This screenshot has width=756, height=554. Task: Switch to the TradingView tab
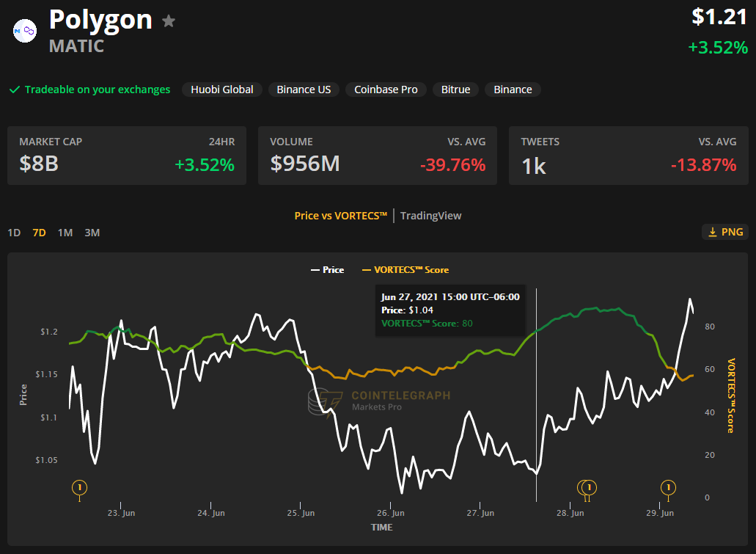click(x=430, y=216)
